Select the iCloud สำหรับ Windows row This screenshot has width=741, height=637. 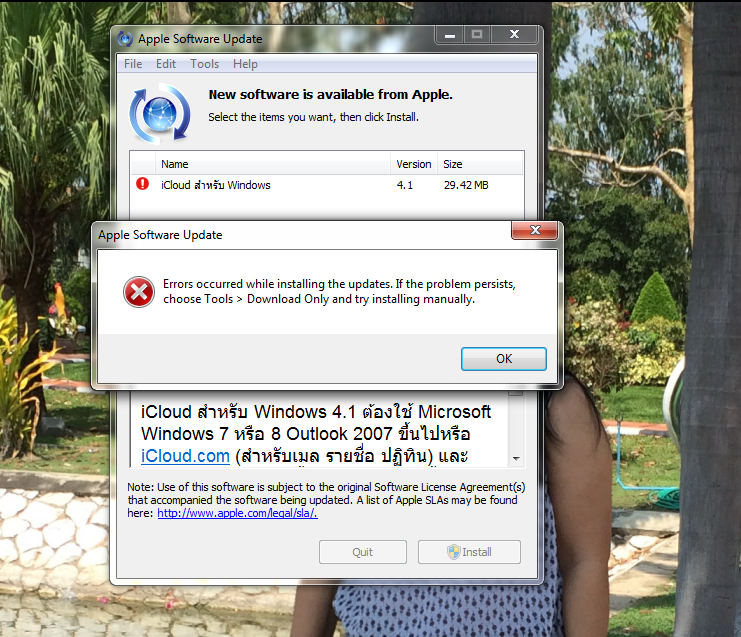click(x=327, y=185)
